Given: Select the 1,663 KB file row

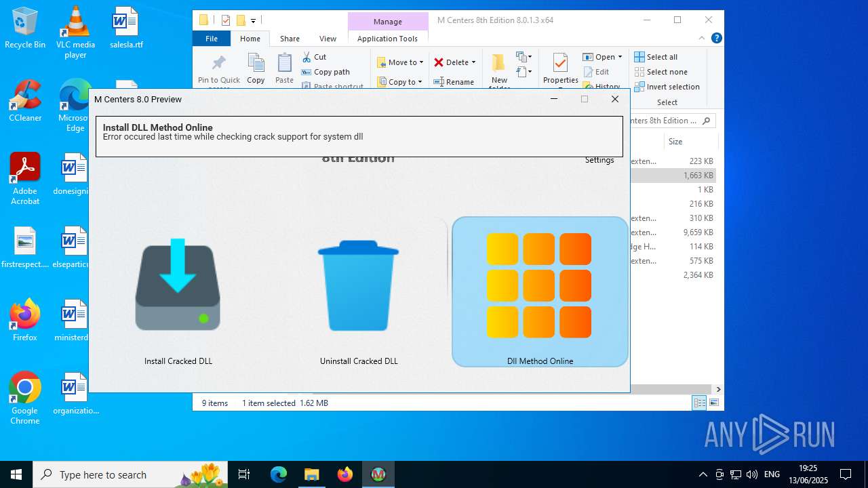Looking at the screenshot, I should tap(673, 176).
